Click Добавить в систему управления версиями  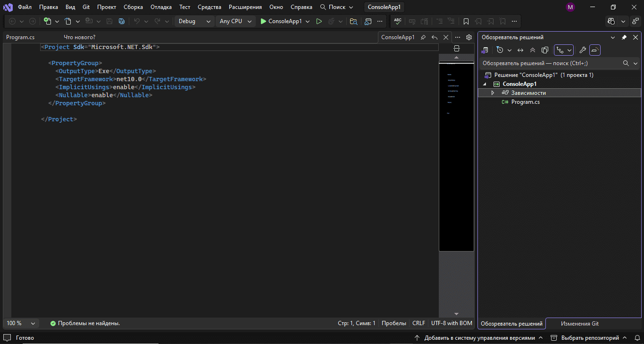coord(479,338)
